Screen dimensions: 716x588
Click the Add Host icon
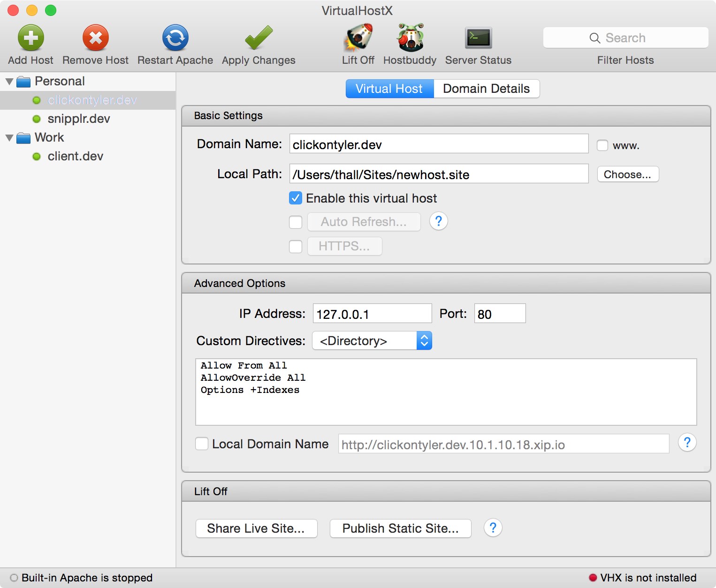point(30,38)
